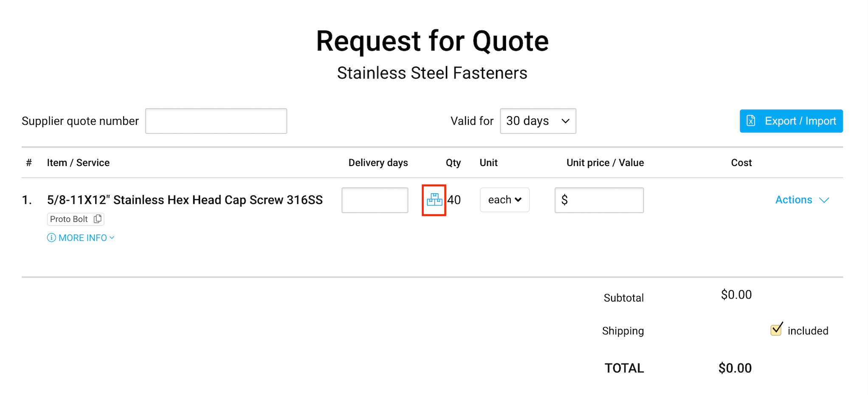
Task: Click the "included" label beside Shipping
Action: tap(808, 331)
